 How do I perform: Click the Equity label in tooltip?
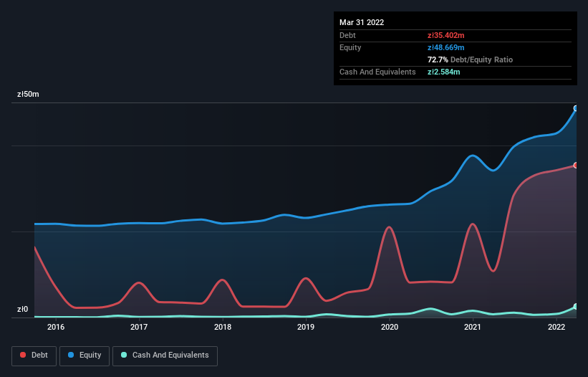point(350,47)
